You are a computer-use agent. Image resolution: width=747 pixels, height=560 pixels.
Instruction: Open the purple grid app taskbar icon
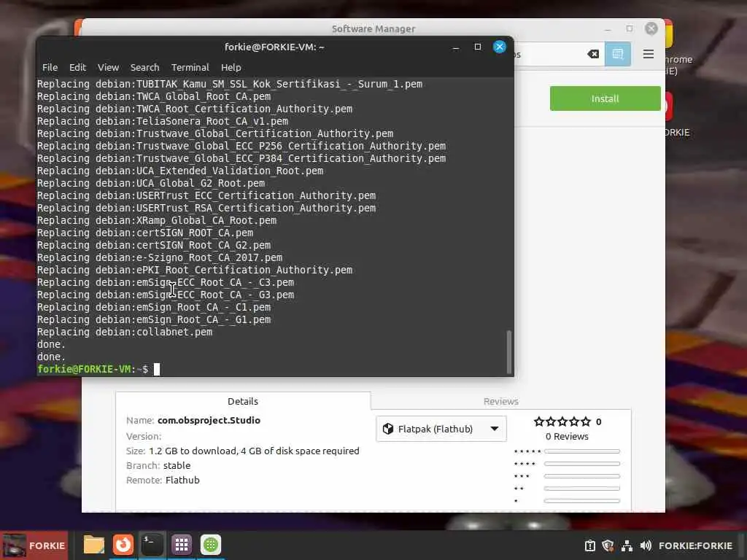pos(182,544)
